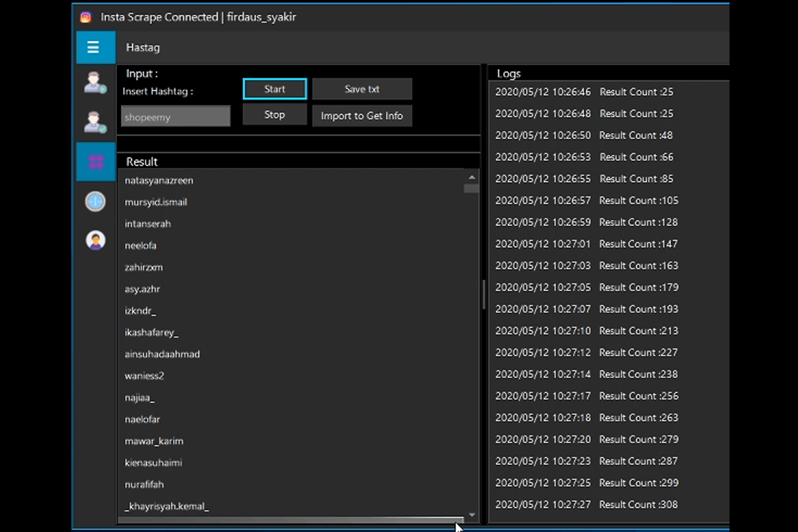Select ainsuhadaahmad in the Result list
Viewport: 798px width, 532px height.
[x=162, y=354]
